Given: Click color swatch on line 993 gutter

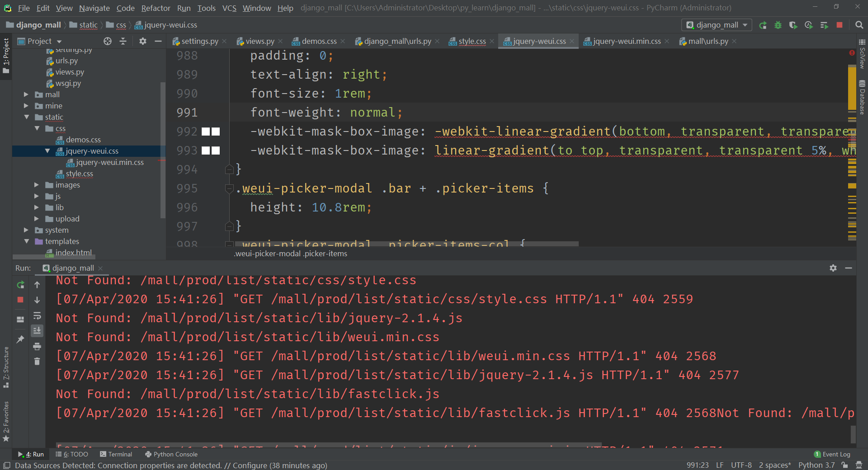Looking at the screenshot, I should (211, 150).
